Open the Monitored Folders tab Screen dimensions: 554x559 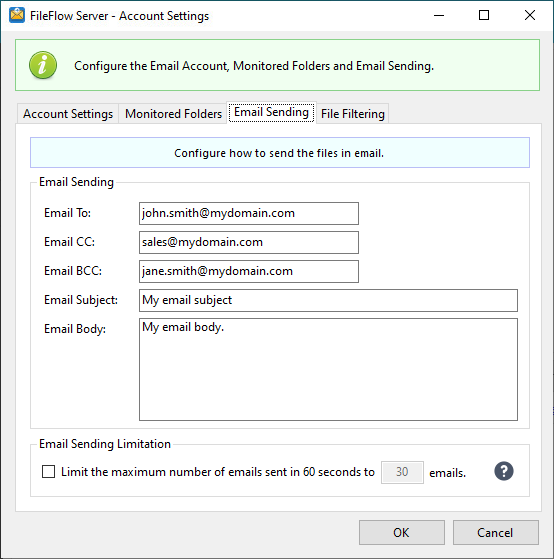click(x=173, y=114)
